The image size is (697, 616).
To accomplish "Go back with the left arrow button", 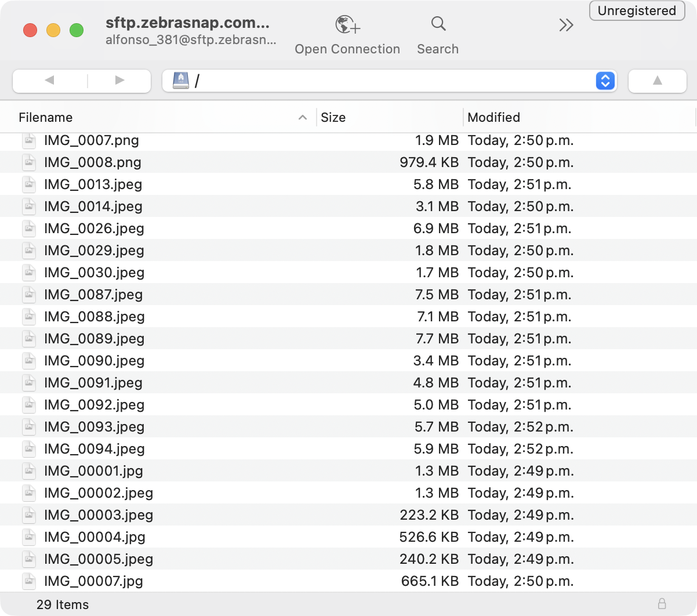I will click(49, 80).
